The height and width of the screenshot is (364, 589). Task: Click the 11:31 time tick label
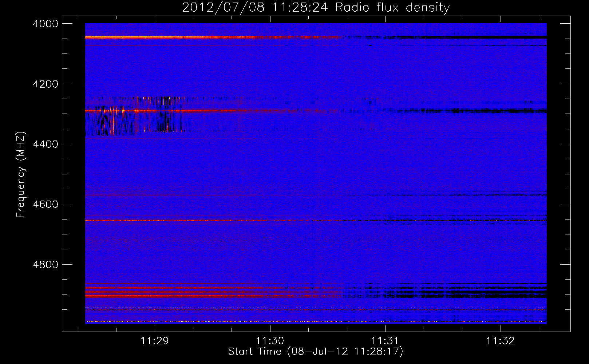coord(385,341)
